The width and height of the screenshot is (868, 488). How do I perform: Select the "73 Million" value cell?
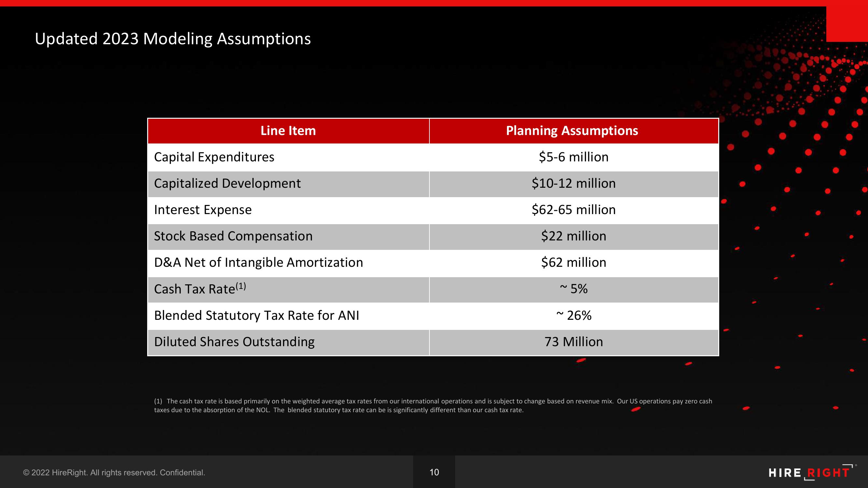coord(574,343)
